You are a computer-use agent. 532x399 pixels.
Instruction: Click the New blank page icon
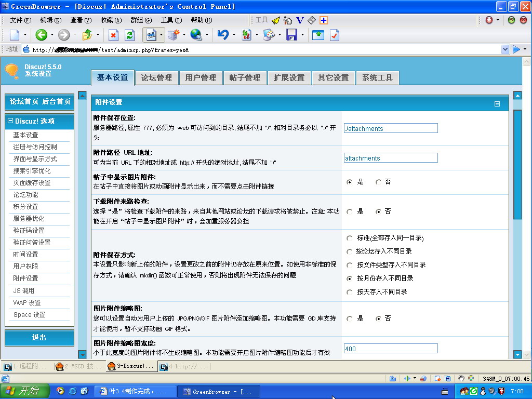click(x=15, y=35)
